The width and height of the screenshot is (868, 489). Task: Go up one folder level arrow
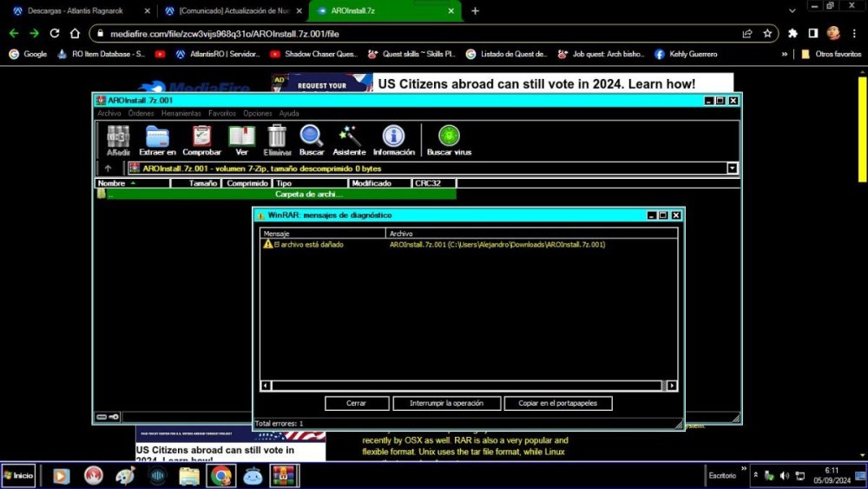108,169
